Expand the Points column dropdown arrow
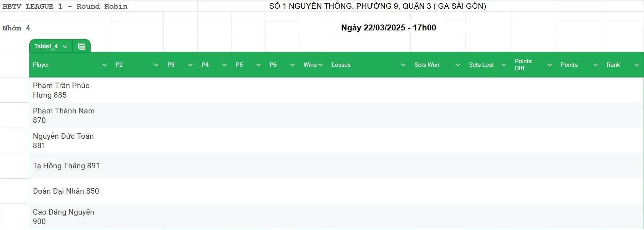 tap(596, 65)
